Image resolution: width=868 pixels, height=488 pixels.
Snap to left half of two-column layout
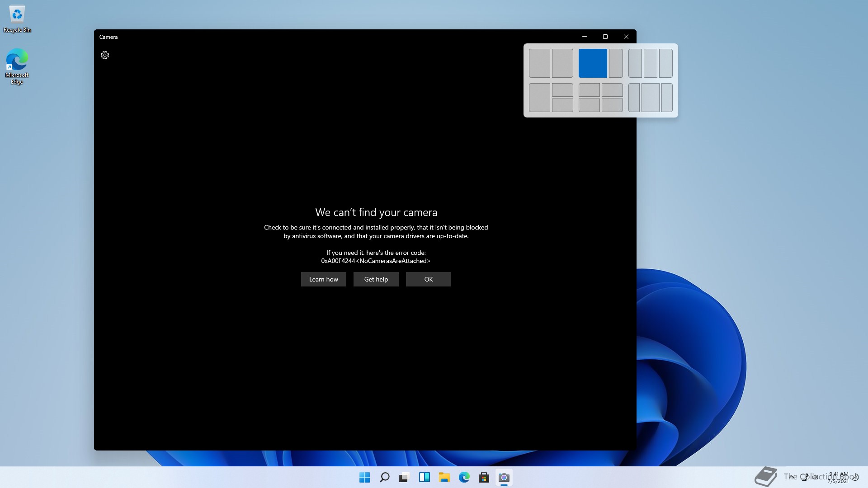tap(539, 63)
